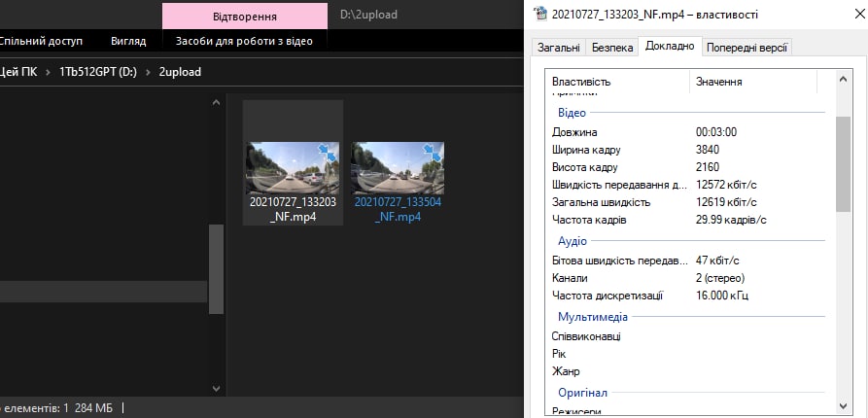The image size is (868, 418).
Task: Open the Вигляд ribbon tab
Action: [x=128, y=41]
